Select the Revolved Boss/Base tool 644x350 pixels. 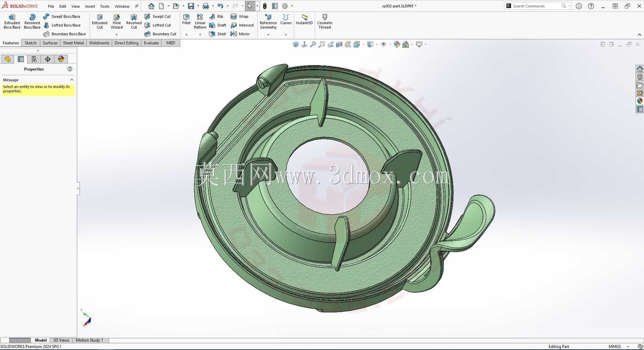coord(32,21)
